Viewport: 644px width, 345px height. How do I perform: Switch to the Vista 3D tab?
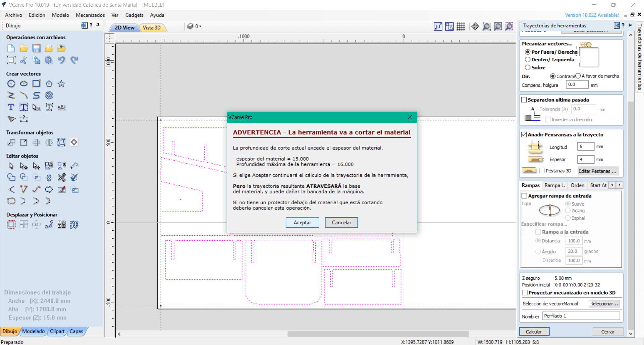152,28
